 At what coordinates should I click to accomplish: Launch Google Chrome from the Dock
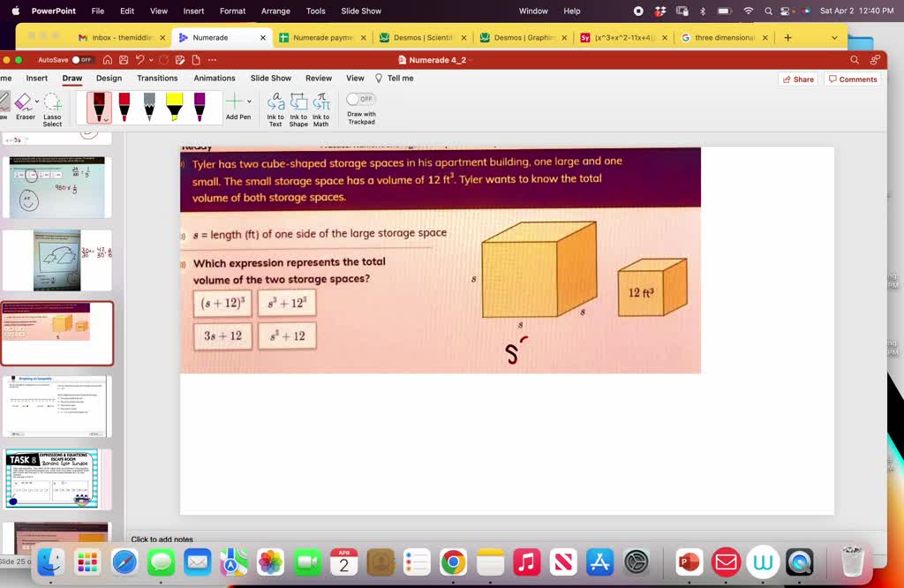453,562
